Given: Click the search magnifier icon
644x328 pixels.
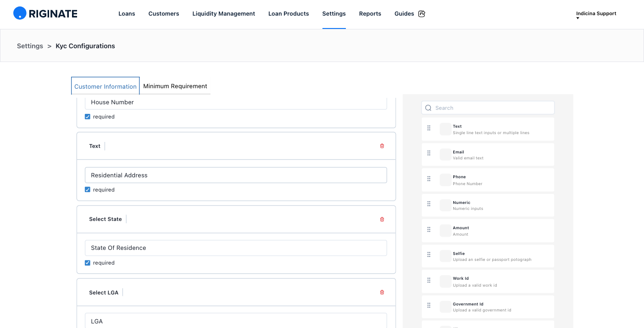Looking at the screenshot, I should 428,108.
